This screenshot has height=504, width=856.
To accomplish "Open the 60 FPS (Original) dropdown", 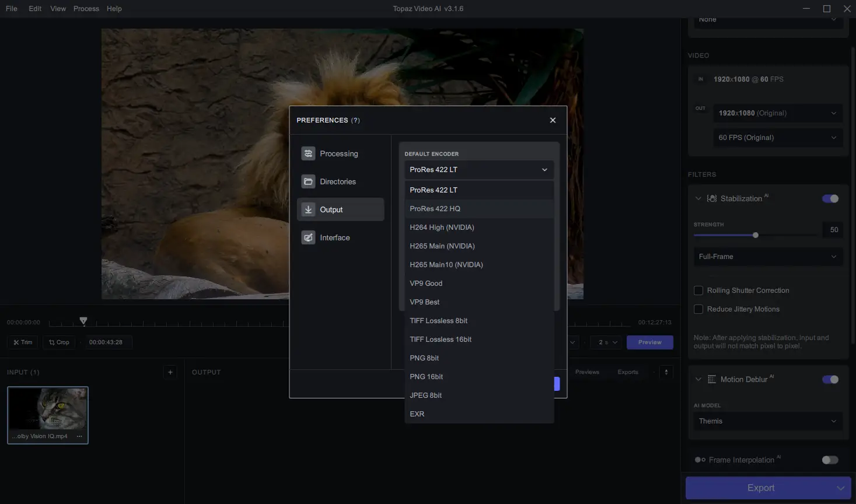I will click(778, 138).
